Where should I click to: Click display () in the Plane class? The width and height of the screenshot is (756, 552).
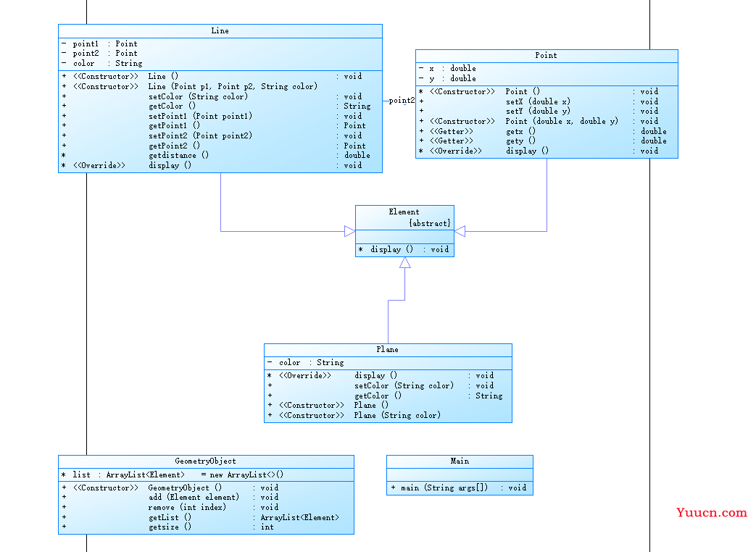[375, 376]
